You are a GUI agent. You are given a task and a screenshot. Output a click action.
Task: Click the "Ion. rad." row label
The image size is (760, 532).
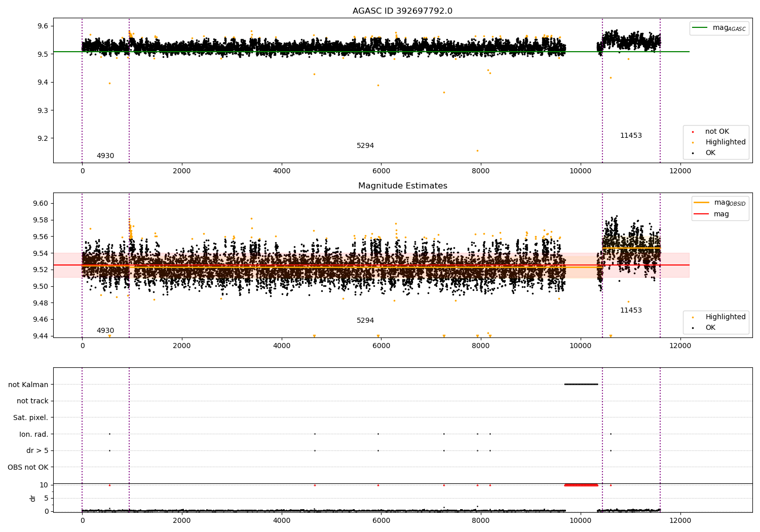(34, 434)
